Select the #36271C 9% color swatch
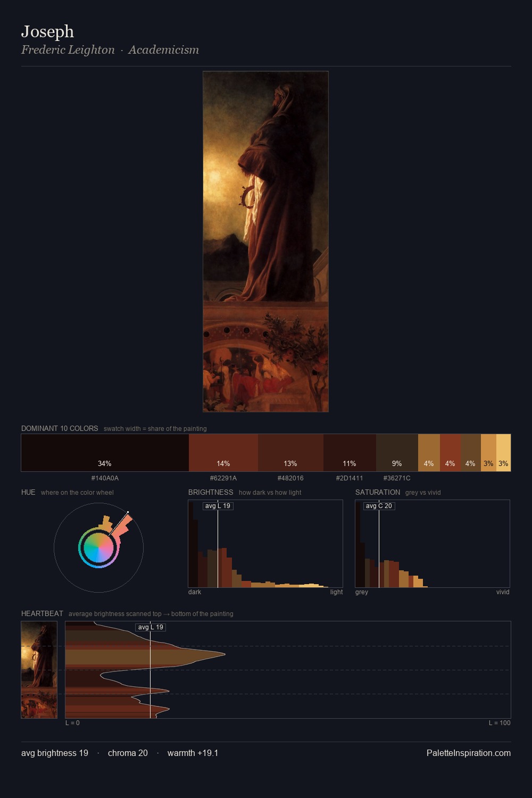This screenshot has height=798, width=532. pos(397,453)
